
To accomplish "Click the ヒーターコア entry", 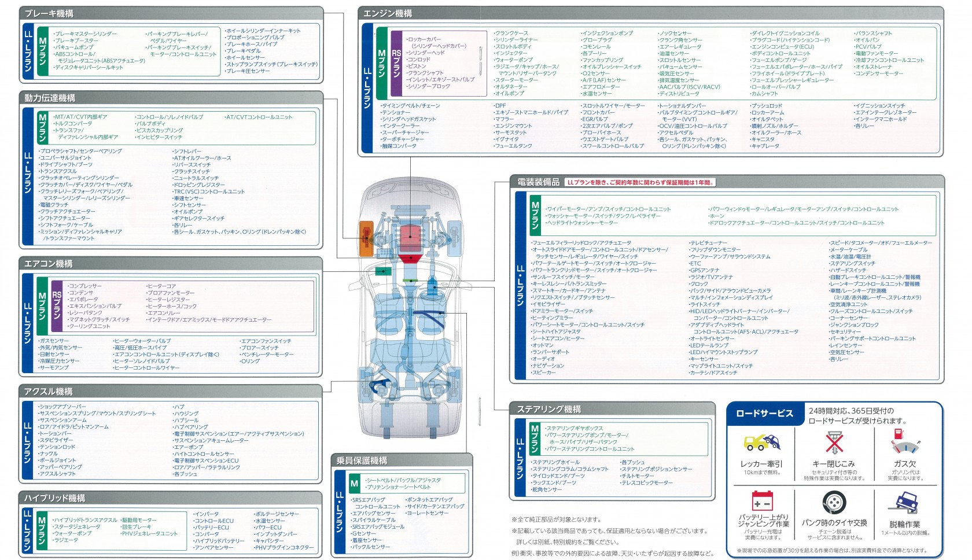I will [x=160, y=286].
